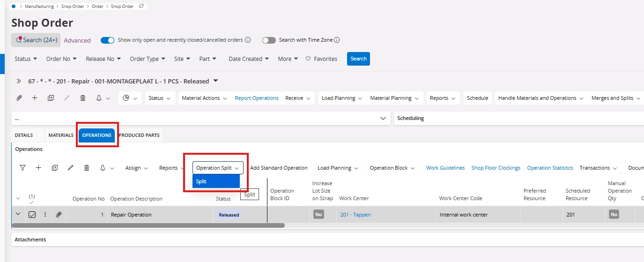Image resolution: width=644 pixels, height=262 pixels.
Task: Open the Work Guidelines link
Action: (x=445, y=168)
